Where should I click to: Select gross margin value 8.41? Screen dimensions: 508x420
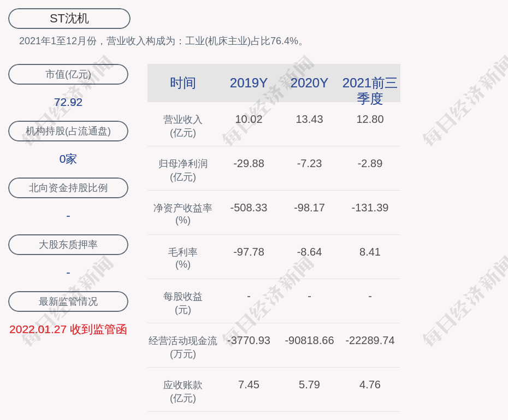(x=370, y=252)
